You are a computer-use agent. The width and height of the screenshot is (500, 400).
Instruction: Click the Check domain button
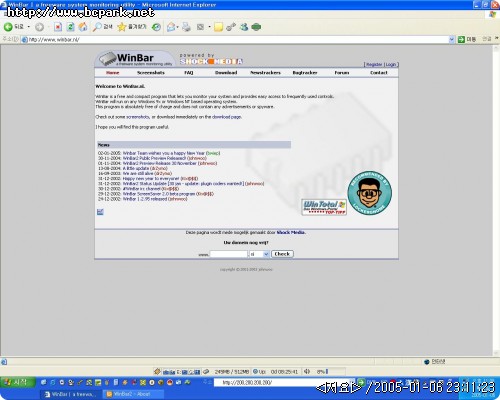(x=282, y=254)
